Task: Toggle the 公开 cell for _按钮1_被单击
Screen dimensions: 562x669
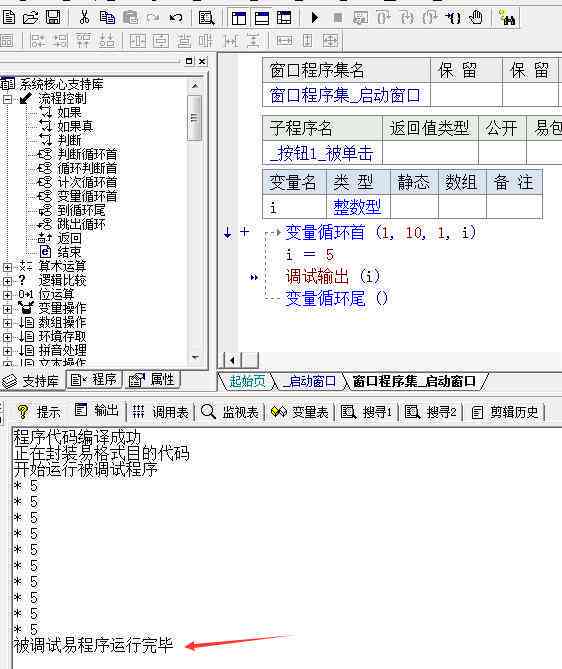Action: [502, 152]
